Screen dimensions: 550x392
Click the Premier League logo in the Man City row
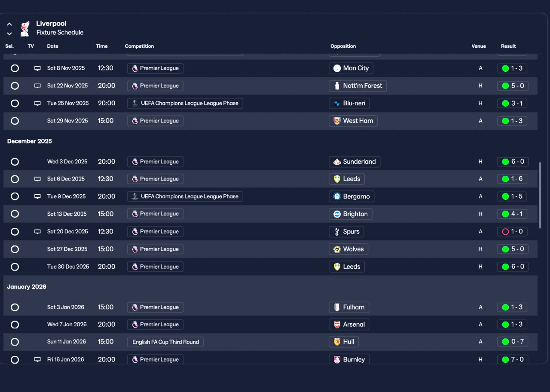coord(135,68)
